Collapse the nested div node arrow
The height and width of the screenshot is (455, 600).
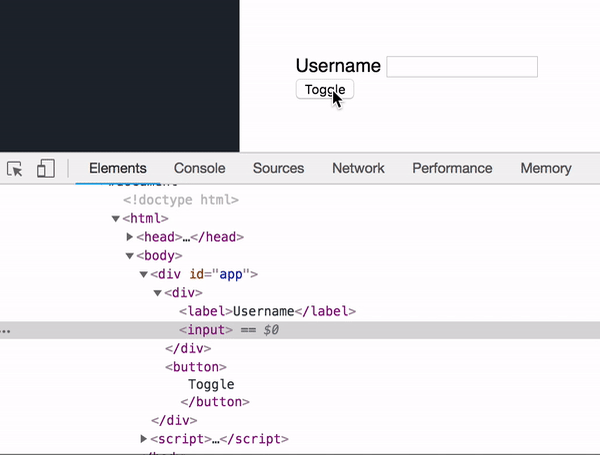[x=158, y=293]
